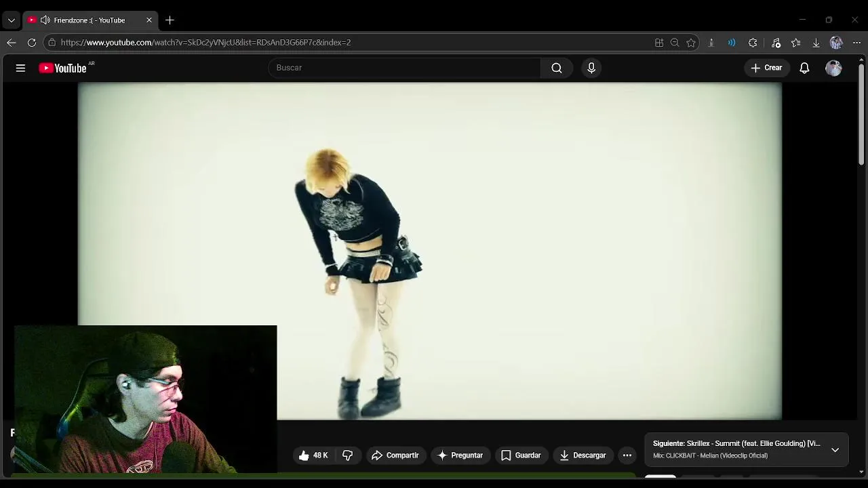
Task: Click the page vertical scrollbar thumb
Action: coord(861,115)
